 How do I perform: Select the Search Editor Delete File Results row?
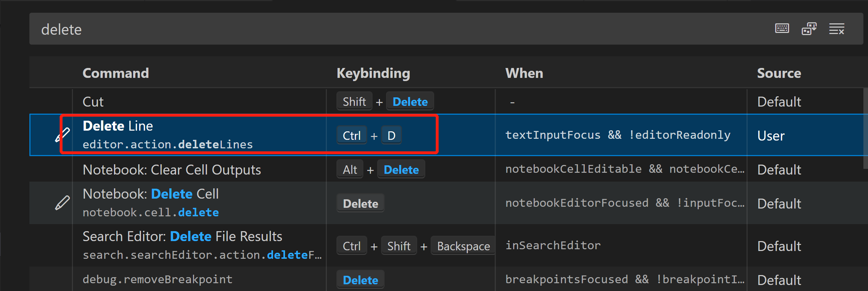point(182,245)
